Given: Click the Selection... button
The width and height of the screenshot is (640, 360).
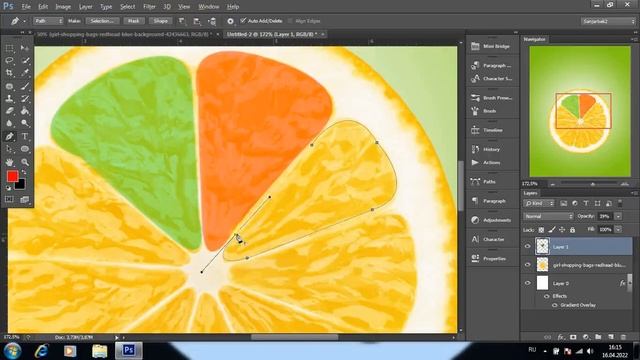Looking at the screenshot, I should [x=102, y=21].
